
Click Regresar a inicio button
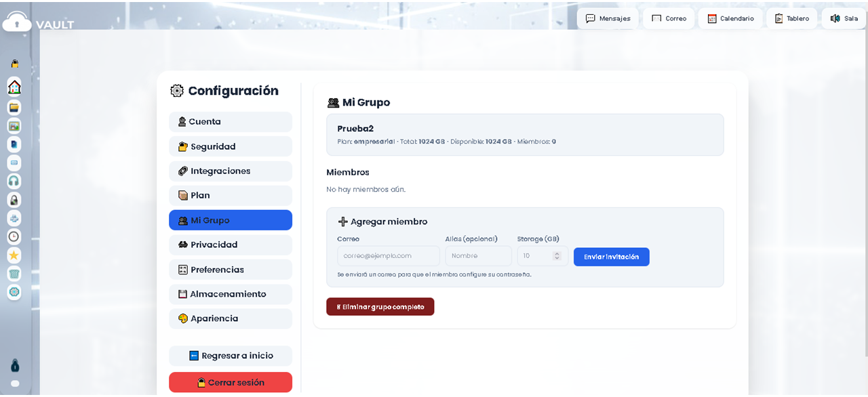231,356
